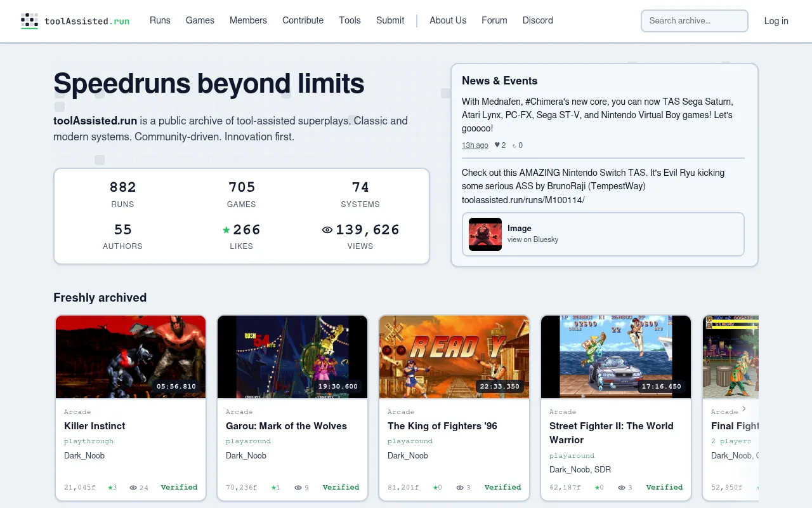The image size is (812, 508).
Task: Click the 882 Runs statistic
Action: (122, 194)
